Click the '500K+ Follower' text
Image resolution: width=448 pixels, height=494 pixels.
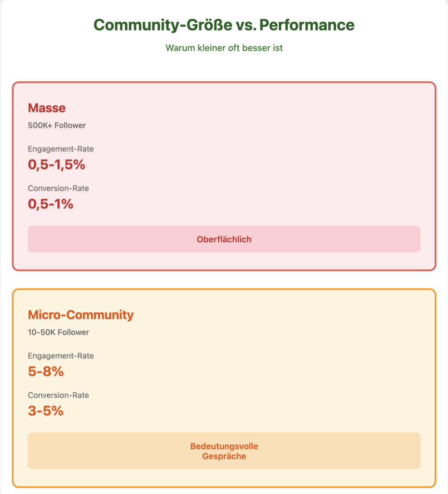tap(57, 125)
